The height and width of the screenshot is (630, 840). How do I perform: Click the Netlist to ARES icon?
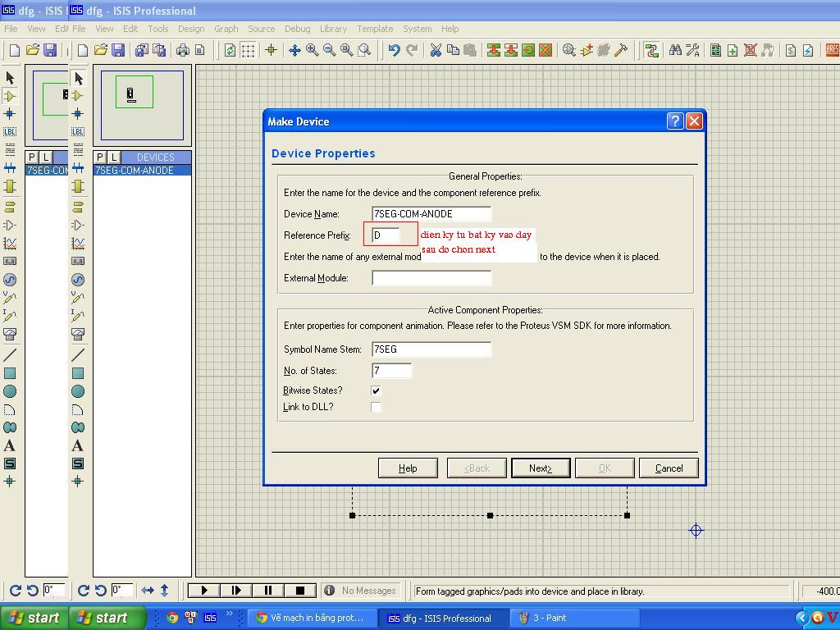pos(832,50)
